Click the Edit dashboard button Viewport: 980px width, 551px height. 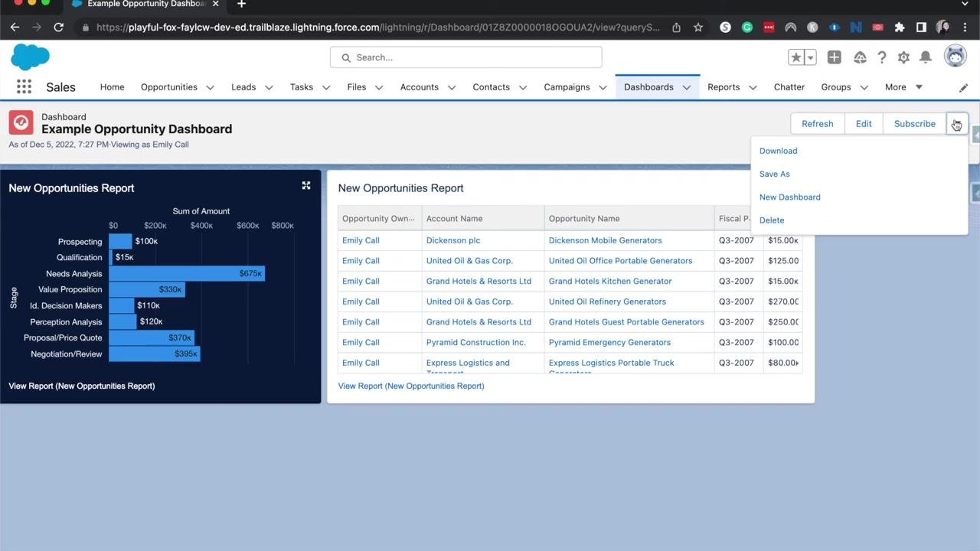[x=864, y=124]
